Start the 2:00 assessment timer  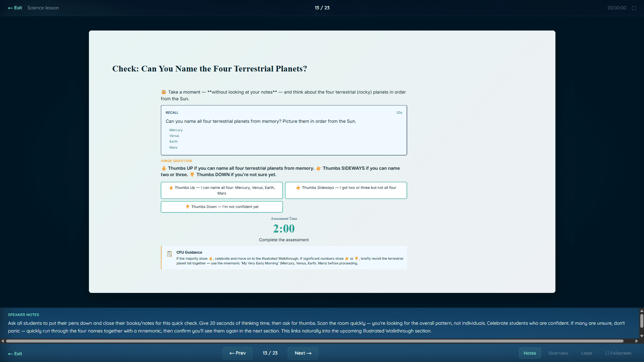coord(284,228)
